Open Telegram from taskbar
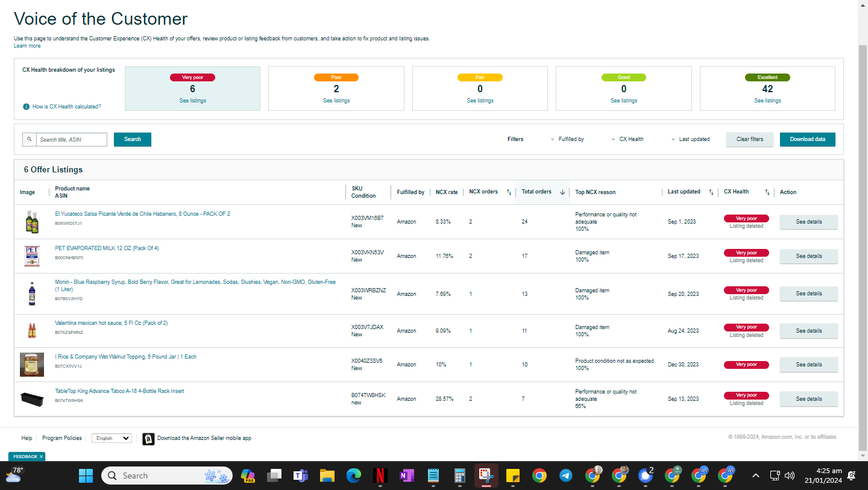Viewport: 868px width, 490px height. pos(566,476)
